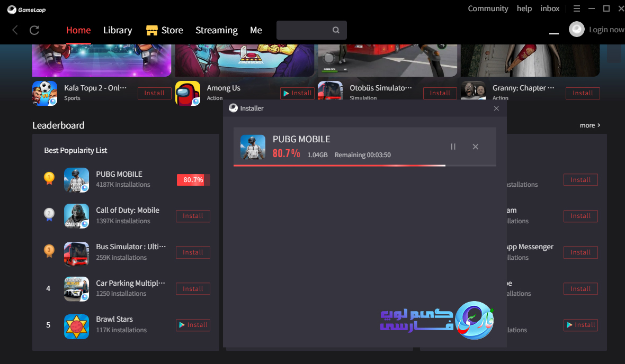Click the search input field
625x364 pixels.
(x=307, y=30)
